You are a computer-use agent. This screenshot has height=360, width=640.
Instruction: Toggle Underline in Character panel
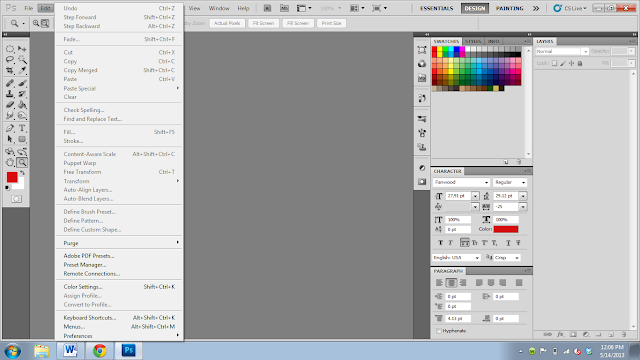508,243
